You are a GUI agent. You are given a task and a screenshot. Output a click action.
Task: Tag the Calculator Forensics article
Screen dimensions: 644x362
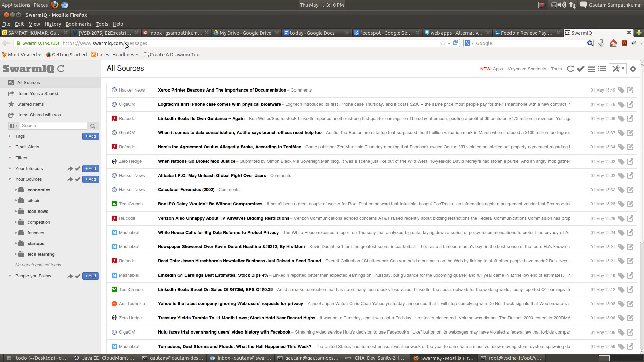point(621,190)
